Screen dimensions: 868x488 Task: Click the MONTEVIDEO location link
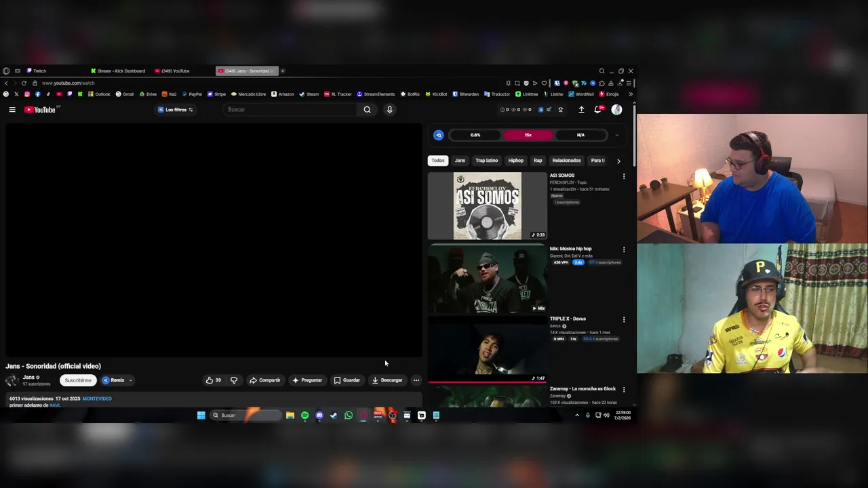click(x=97, y=399)
